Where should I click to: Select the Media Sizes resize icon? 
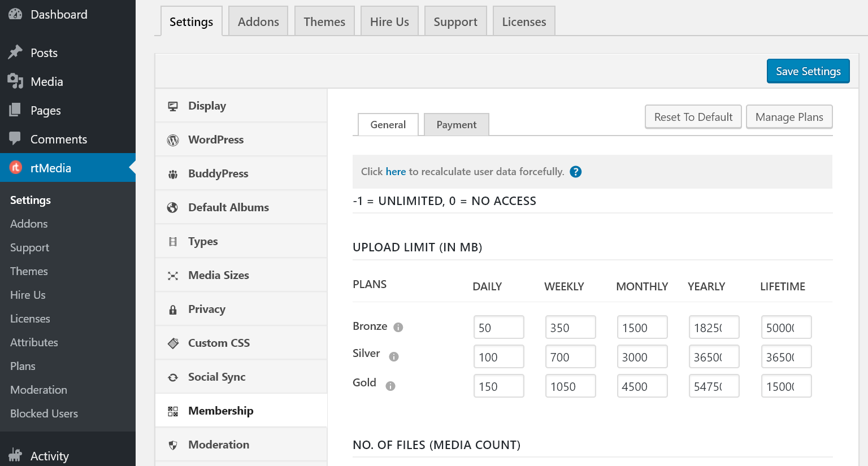click(x=172, y=275)
